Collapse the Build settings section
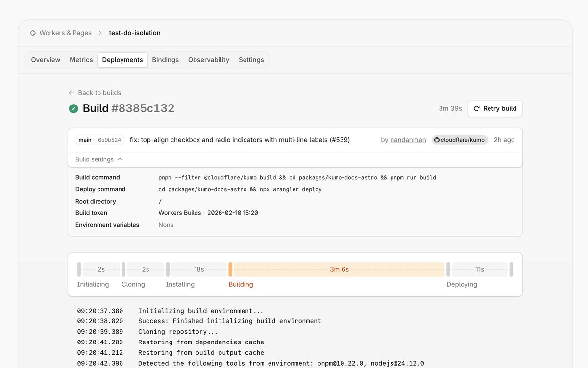 (99, 159)
